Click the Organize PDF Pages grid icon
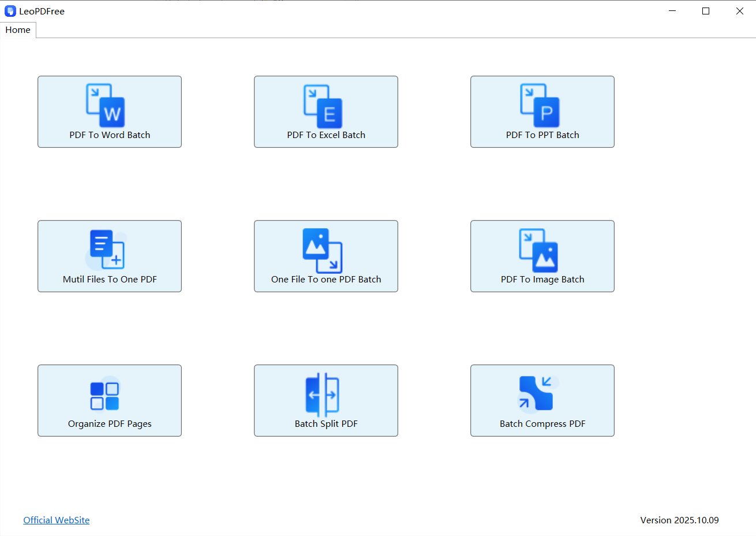The height and width of the screenshot is (536, 756). (105, 396)
